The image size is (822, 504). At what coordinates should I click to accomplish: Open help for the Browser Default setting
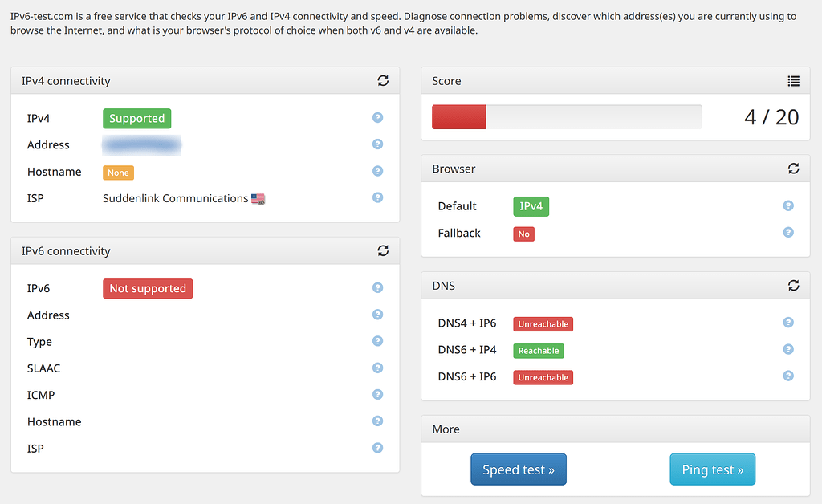click(x=787, y=205)
